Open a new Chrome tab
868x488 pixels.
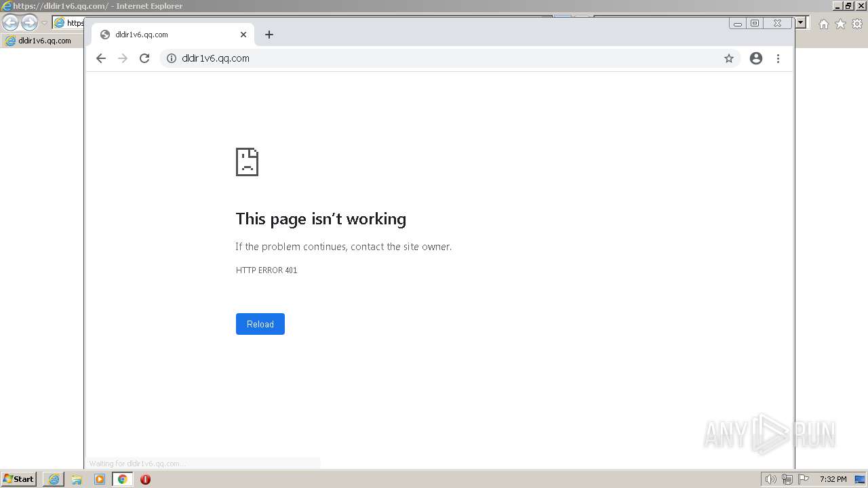(x=269, y=35)
